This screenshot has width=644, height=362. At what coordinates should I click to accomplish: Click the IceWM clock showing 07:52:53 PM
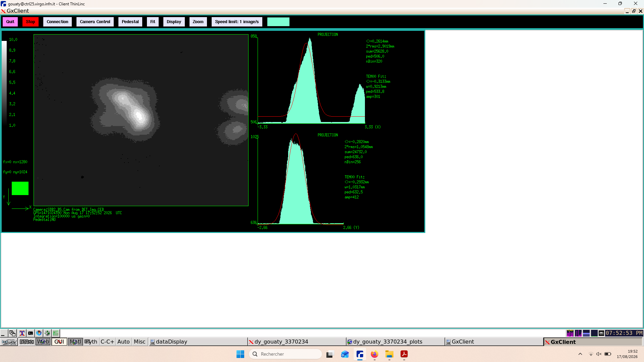[624, 333]
